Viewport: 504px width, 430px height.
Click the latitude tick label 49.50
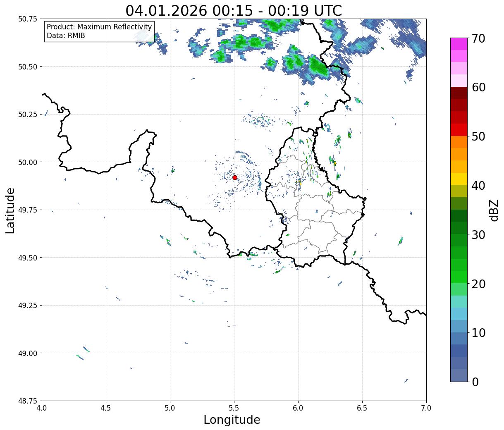point(28,258)
